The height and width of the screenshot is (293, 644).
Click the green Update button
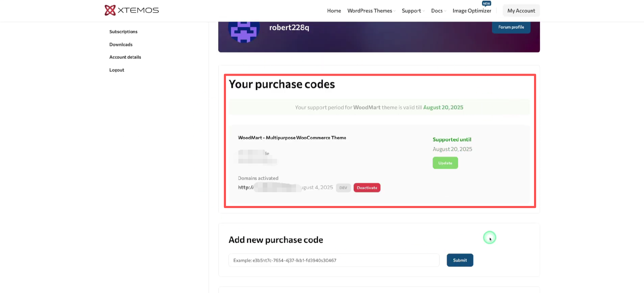(445, 163)
